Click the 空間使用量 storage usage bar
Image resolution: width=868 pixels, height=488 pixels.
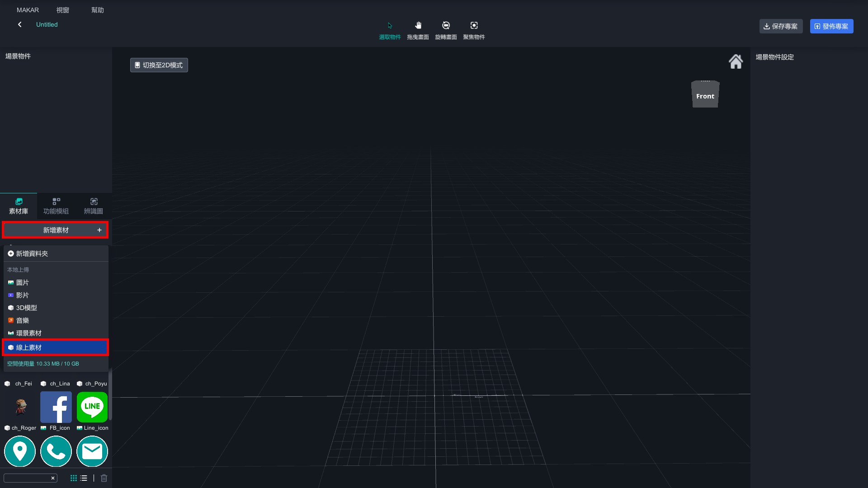point(43,363)
